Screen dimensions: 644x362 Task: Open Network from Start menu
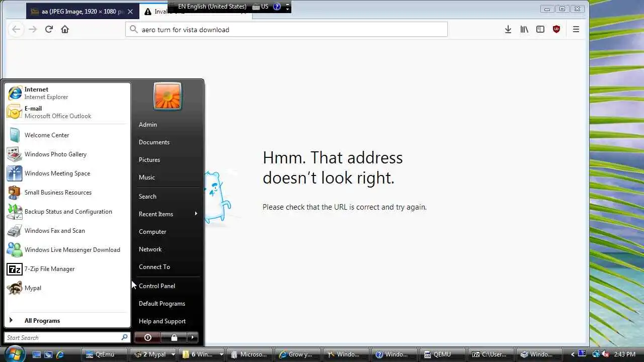pos(168,249)
